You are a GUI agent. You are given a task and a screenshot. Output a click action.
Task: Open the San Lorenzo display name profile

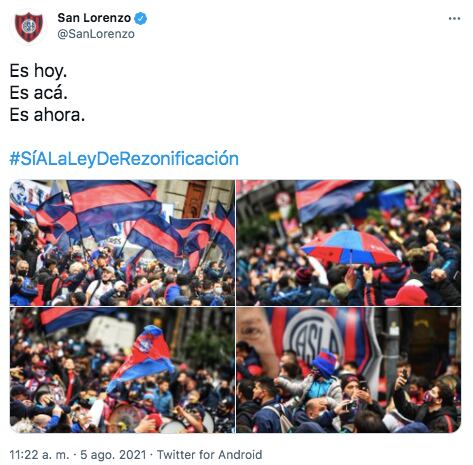point(94,18)
